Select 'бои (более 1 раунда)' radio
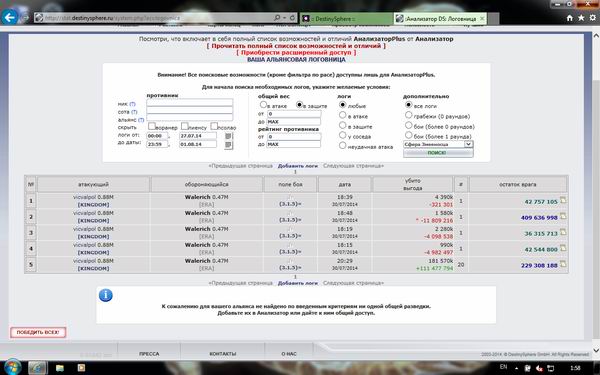600x375 pixels. 409,135
